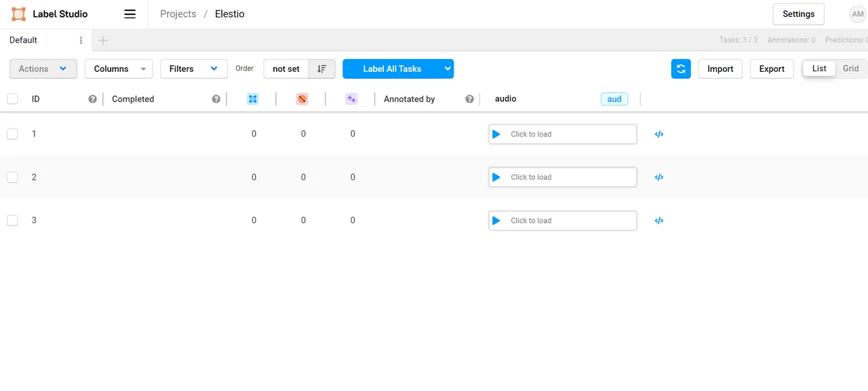Click Label All Tasks button
The image size is (868, 391).
pyautogui.click(x=392, y=68)
